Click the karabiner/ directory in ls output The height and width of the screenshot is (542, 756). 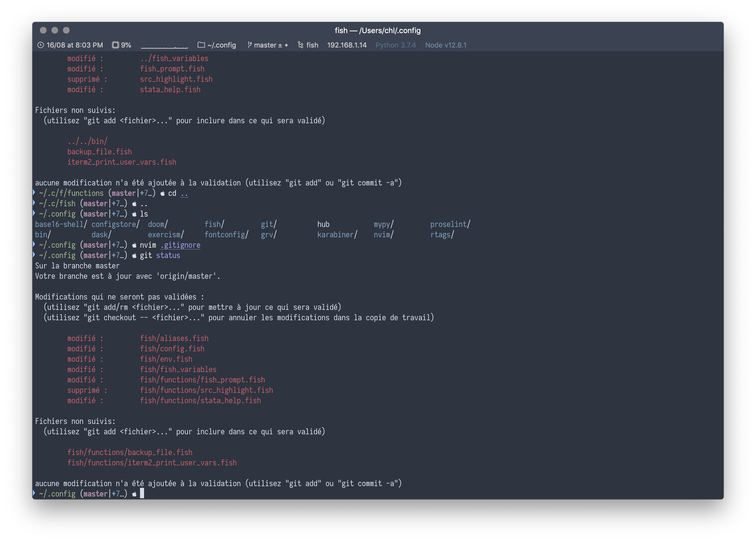337,235
